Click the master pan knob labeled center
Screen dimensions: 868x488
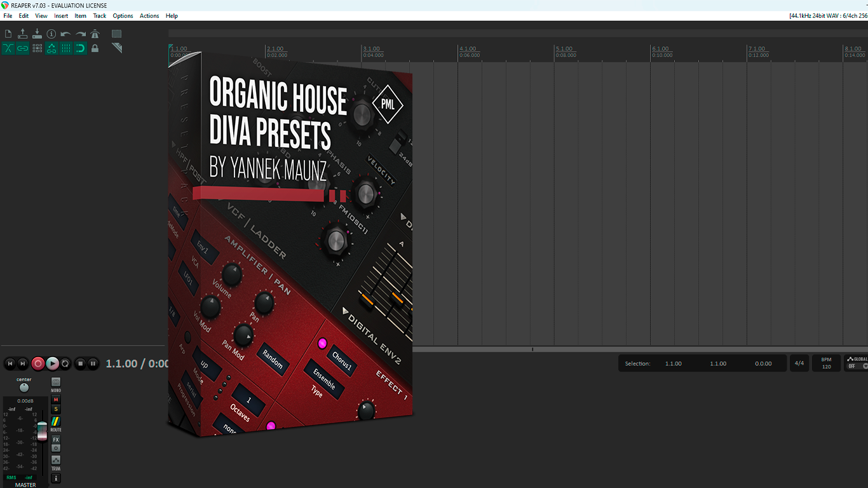24,388
